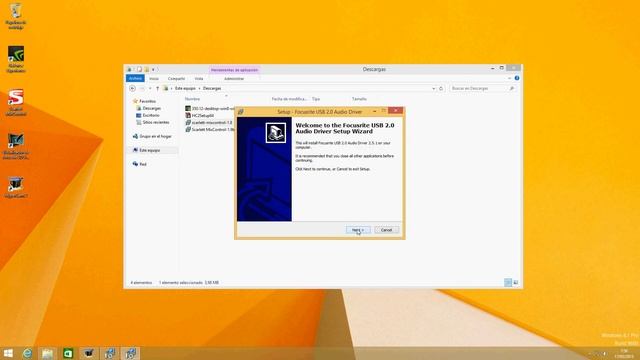The height and width of the screenshot is (360, 640).
Task: Open the Compartir ribbon tab
Action: tap(176, 78)
